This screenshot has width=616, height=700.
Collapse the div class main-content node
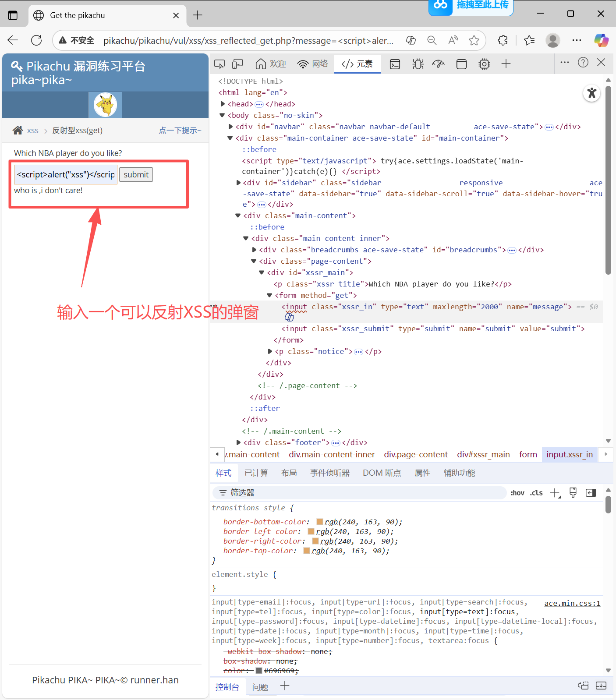238,216
